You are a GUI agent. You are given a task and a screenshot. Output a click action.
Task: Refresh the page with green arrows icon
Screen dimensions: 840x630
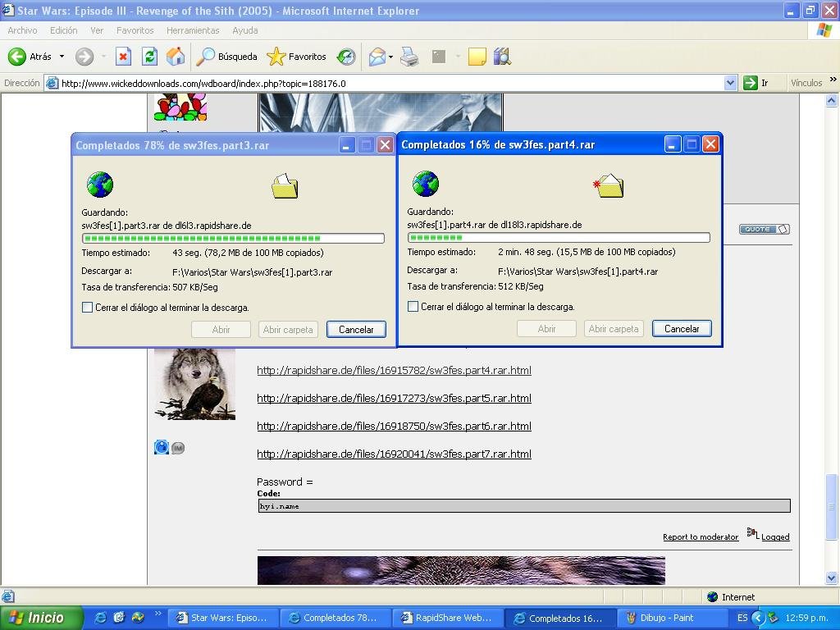[149, 57]
